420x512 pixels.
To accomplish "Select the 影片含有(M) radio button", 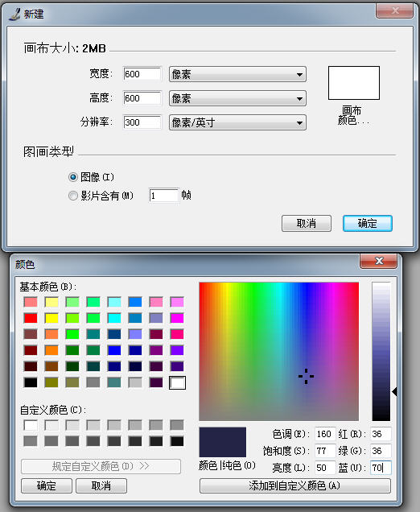I will click(72, 196).
